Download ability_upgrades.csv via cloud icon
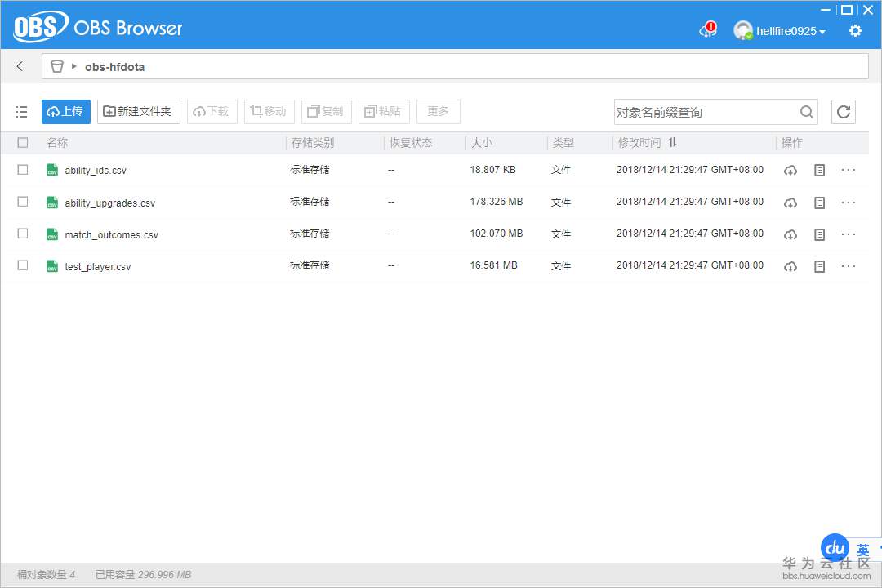Image resolution: width=882 pixels, height=588 pixels. point(791,203)
